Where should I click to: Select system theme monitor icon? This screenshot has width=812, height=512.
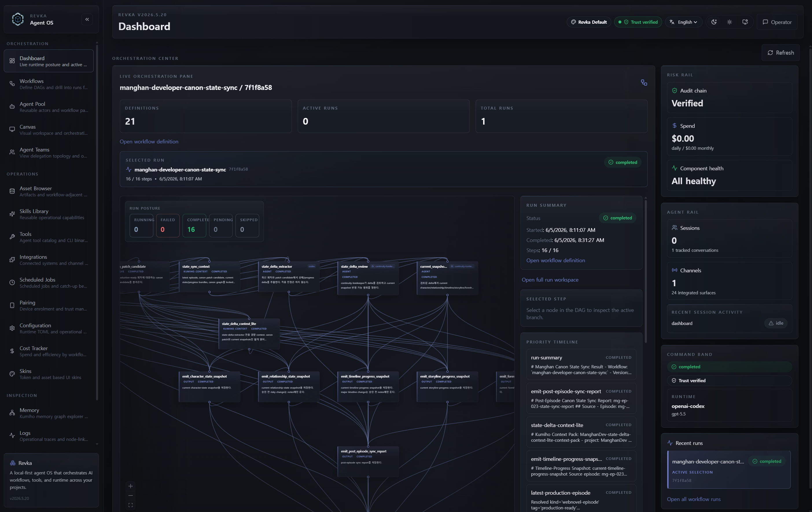point(745,22)
